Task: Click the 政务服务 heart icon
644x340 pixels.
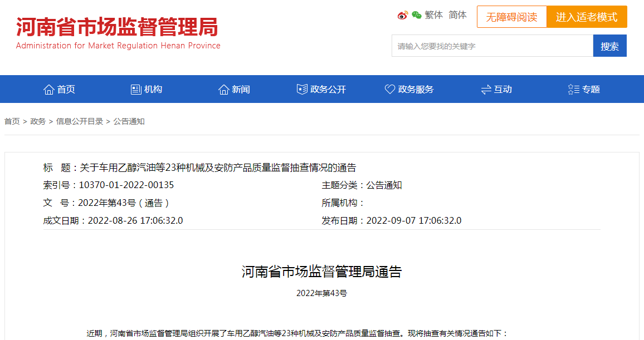Action: (390, 89)
